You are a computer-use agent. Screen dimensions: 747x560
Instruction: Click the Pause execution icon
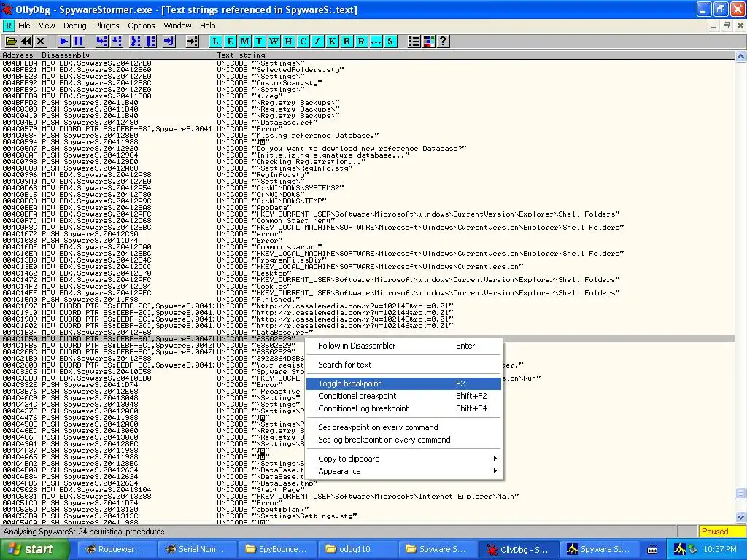tap(78, 42)
